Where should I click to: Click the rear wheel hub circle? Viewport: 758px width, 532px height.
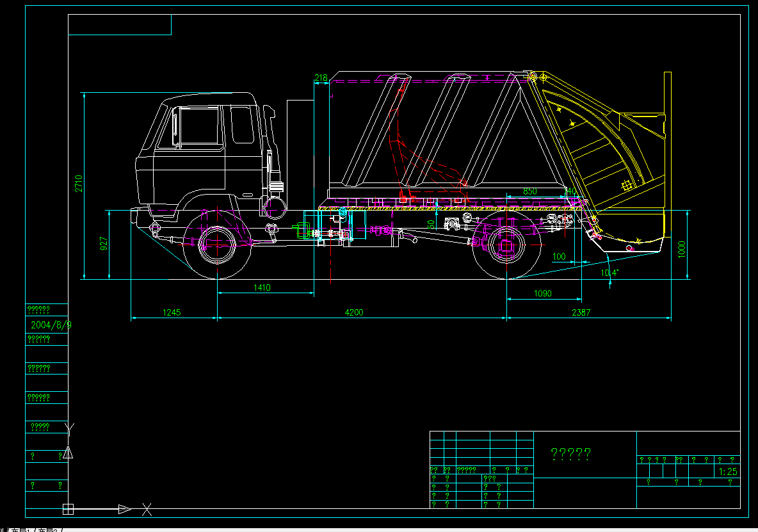coord(506,245)
